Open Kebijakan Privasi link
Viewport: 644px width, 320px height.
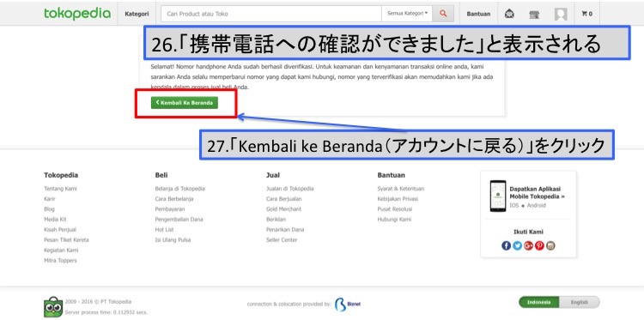click(x=398, y=199)
